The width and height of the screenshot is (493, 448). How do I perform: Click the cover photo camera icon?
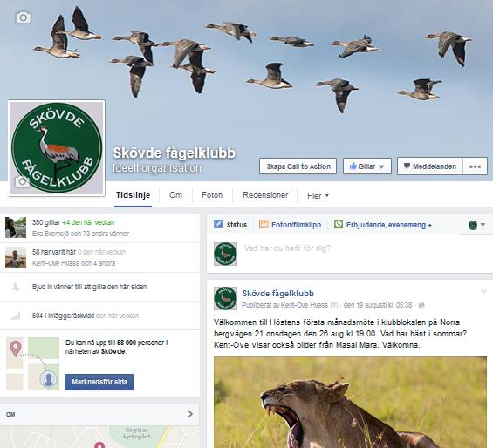click(24, 17)
